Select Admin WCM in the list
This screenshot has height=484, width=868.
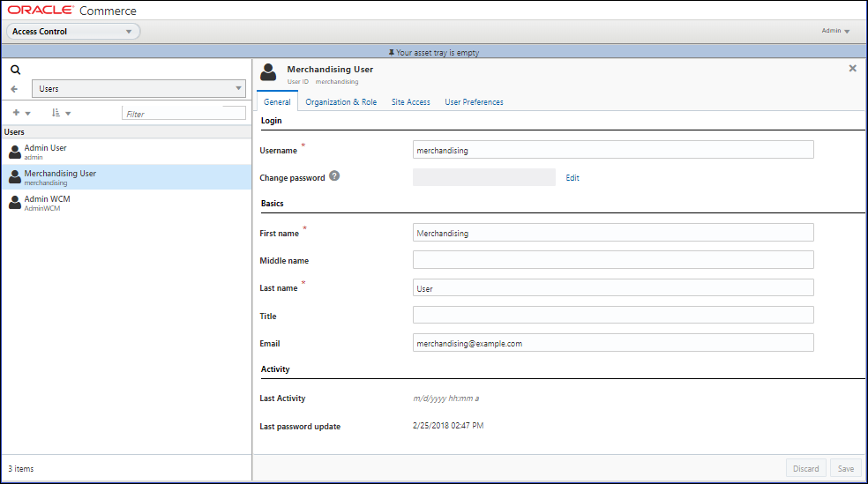pyautogui.click(x=126, y=203)
